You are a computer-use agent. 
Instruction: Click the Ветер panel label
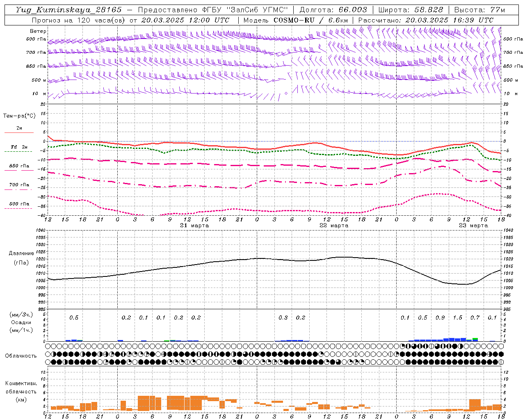click(38, 31)
